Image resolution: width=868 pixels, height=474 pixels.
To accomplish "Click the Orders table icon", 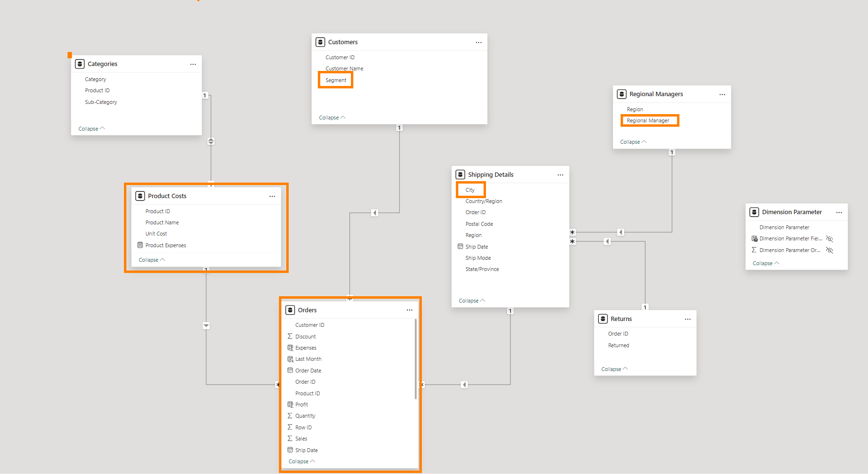I will pos(290,310).
